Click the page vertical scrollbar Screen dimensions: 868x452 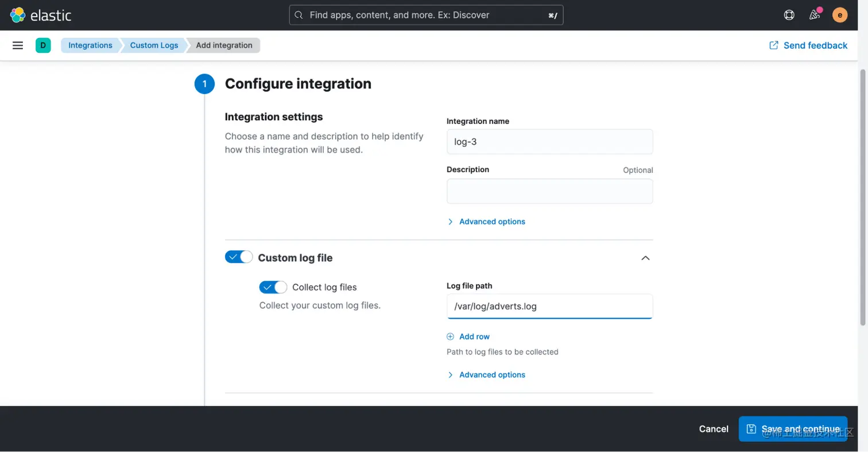pos(862,195)
